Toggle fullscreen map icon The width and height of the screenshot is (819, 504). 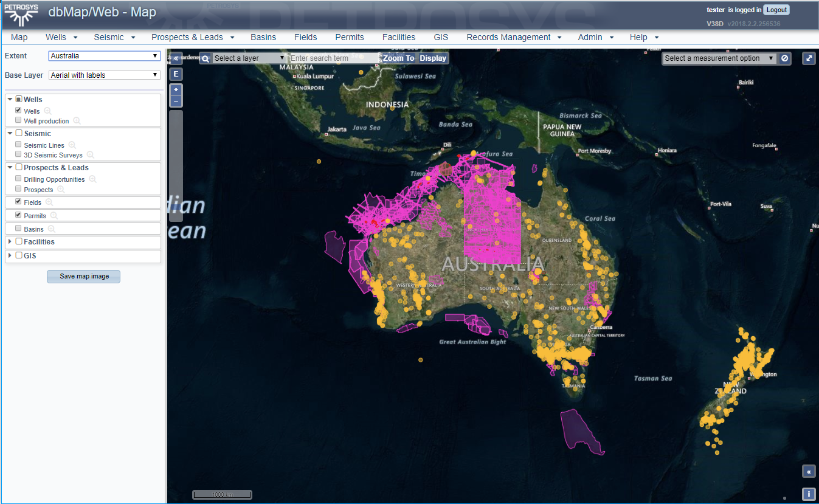(809, 58)
